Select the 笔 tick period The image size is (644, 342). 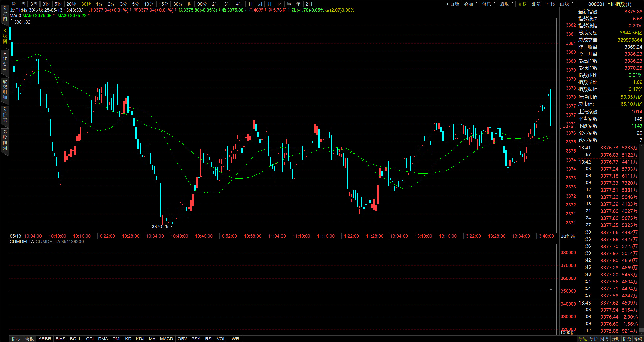tap(23, 4)
